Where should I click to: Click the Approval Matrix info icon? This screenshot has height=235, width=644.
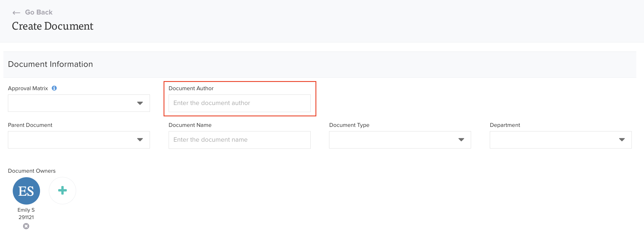point(54,88)
